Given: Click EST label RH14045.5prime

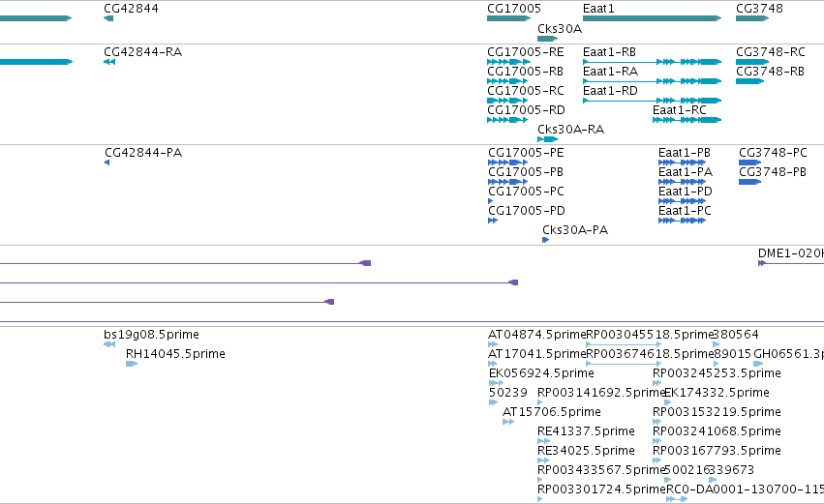Looking at the screenshot, I should (x=175, y=354).
